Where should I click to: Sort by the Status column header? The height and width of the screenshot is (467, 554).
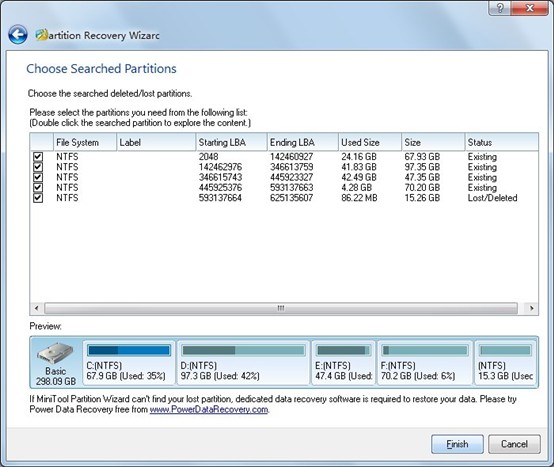coord(502,142)
